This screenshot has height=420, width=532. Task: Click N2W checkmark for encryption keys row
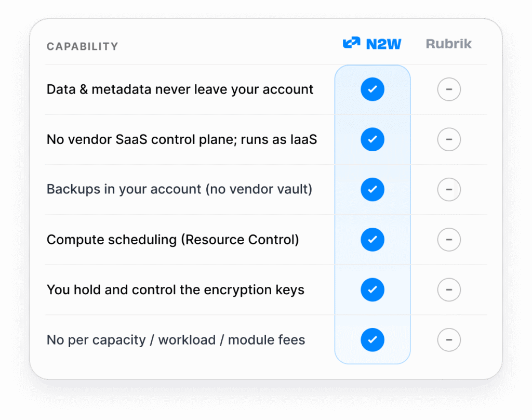coord(372,290)
